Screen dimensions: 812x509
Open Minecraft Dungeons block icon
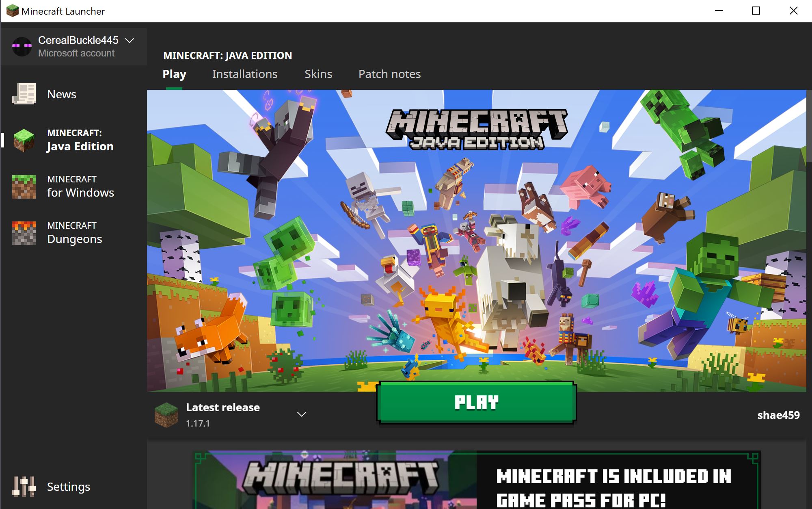pos(24,233)
